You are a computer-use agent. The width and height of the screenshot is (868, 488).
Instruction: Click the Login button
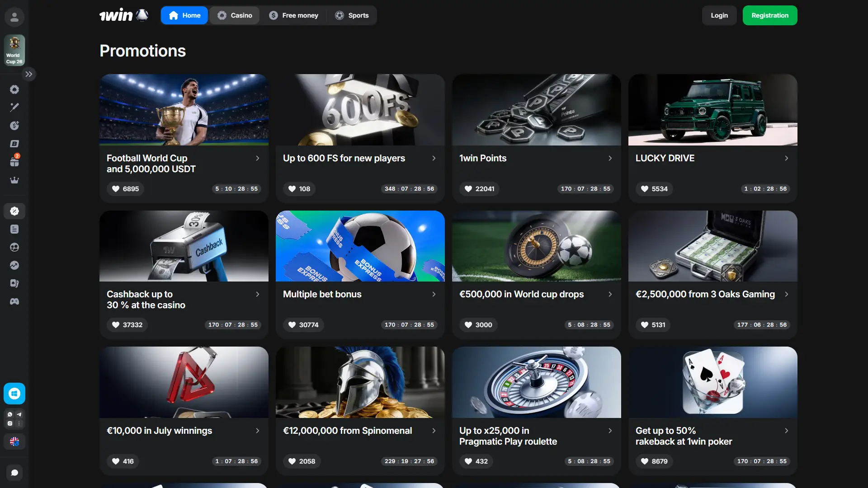[x=719, y=15]
